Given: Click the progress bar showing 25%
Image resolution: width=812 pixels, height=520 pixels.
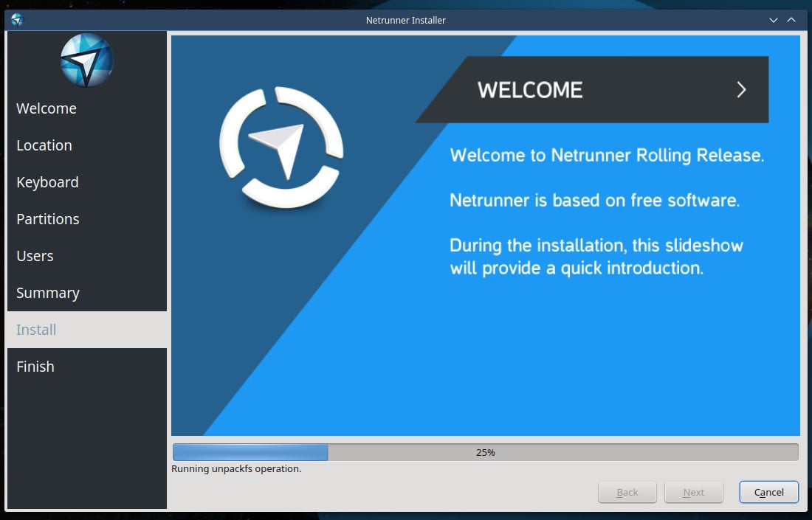Looking at the screenshot, I should 485,451.
